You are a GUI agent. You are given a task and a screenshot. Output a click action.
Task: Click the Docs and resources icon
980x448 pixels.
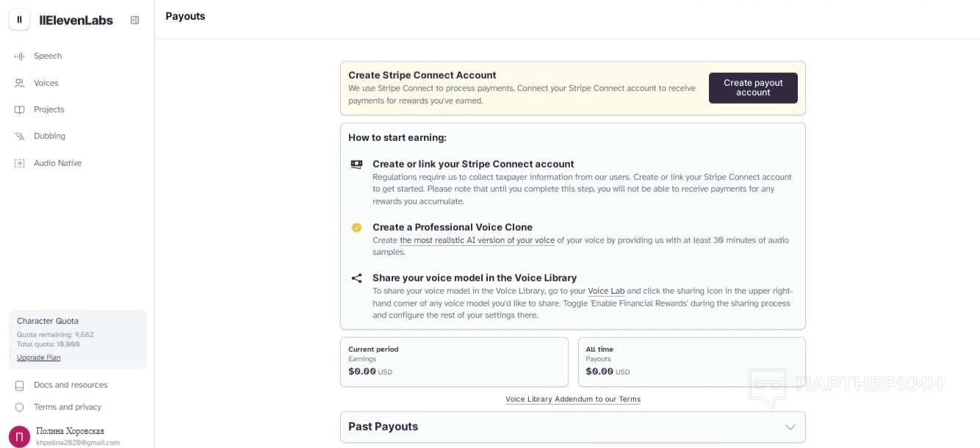[x=20, y=386]
